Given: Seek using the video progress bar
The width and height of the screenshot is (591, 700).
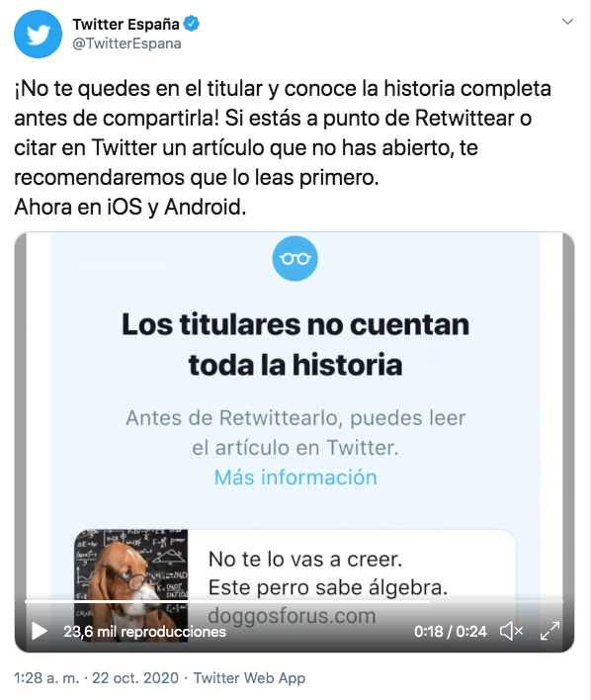Looking at the screenshot, I should (x=295, y=602).
